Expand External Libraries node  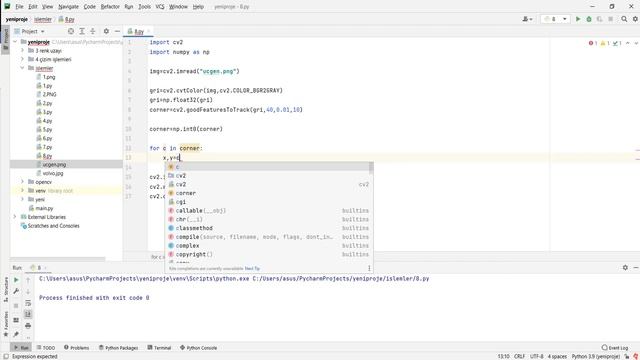pyautogui.click(x=15, y=217)
